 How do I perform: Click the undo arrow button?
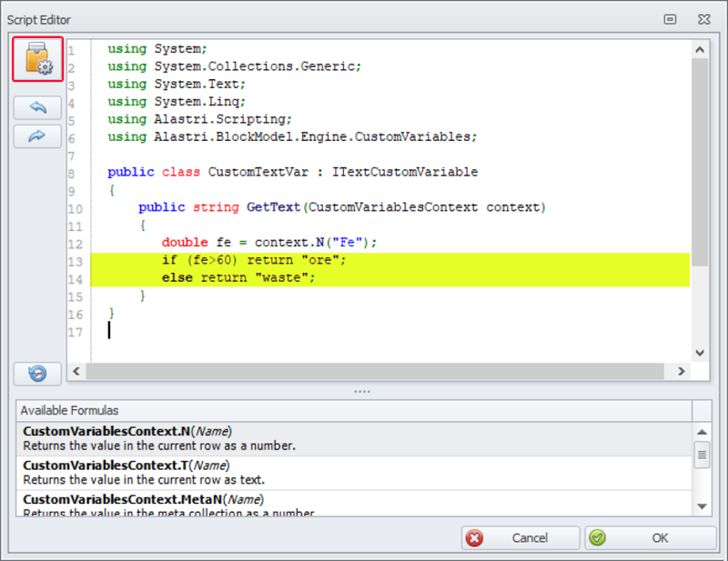point(38,107)
